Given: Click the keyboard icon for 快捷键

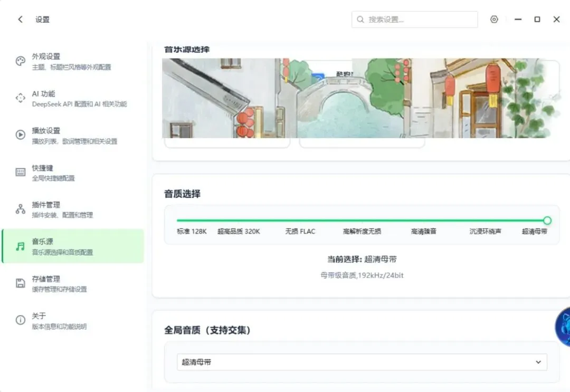Looking at the screenshot, I should click(x=21, y=172).
